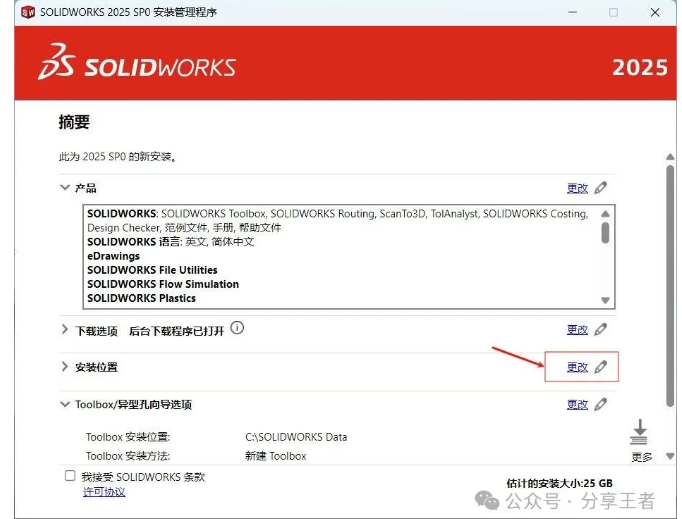Image resolution: width=682 pixels, height=519 pixels.
Task: Click the 更多 download arrow icon
Action: click(639, 432)
